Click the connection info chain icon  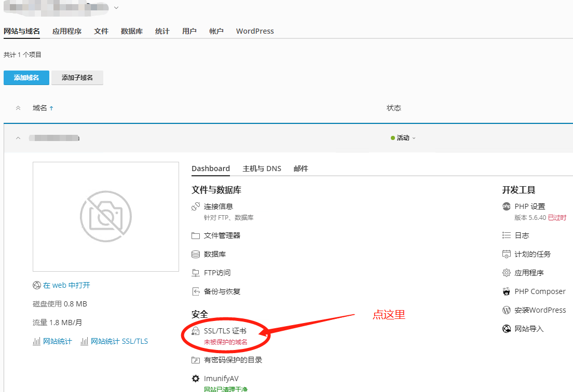point(196,206)
